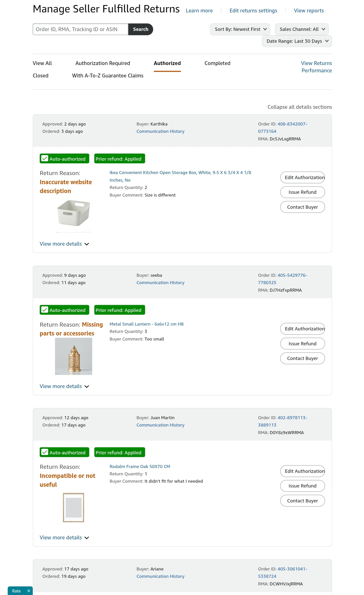Click the order search input field
Screen dimensions: 364x595
(80, 29)
